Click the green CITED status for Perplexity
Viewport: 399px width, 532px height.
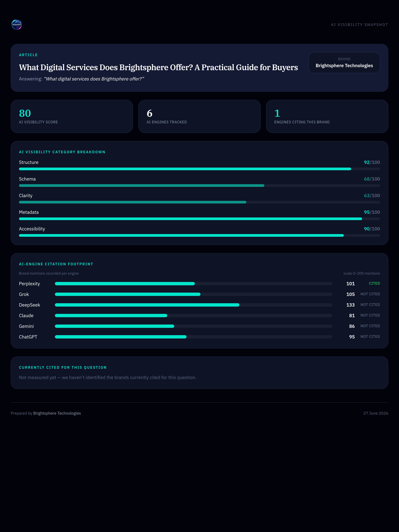coord(374,284)
